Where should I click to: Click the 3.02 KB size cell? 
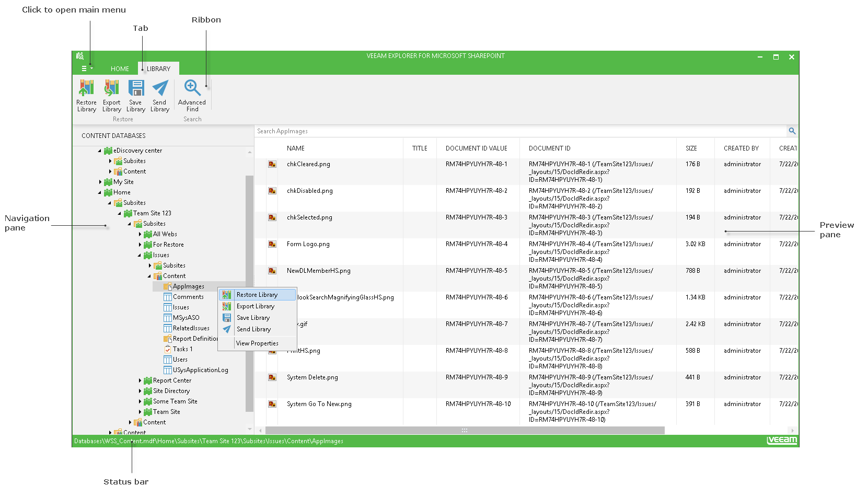696,244
